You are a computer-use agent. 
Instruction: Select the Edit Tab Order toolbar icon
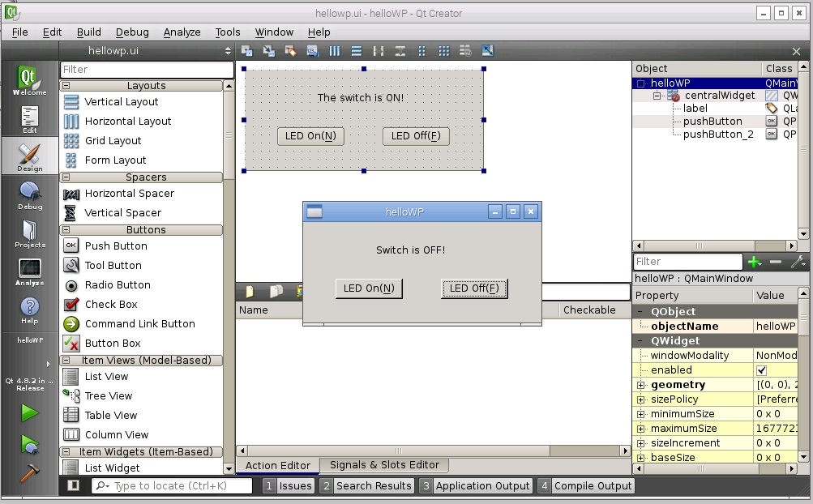(313, 51)
